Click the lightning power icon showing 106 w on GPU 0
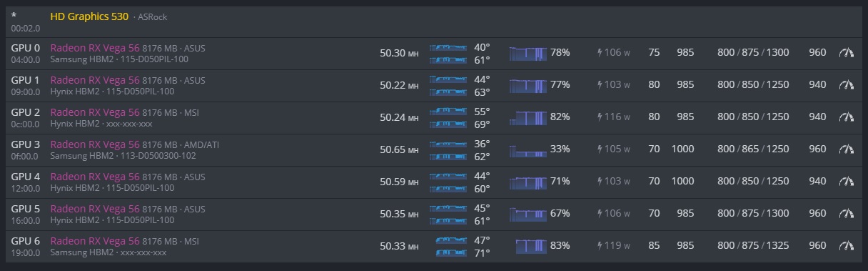This screenshot has height=271, width=868. [x=600, y=53]
